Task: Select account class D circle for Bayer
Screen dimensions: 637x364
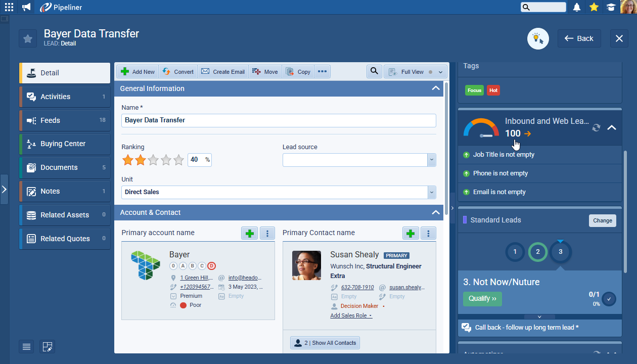Action: [211, 266]
